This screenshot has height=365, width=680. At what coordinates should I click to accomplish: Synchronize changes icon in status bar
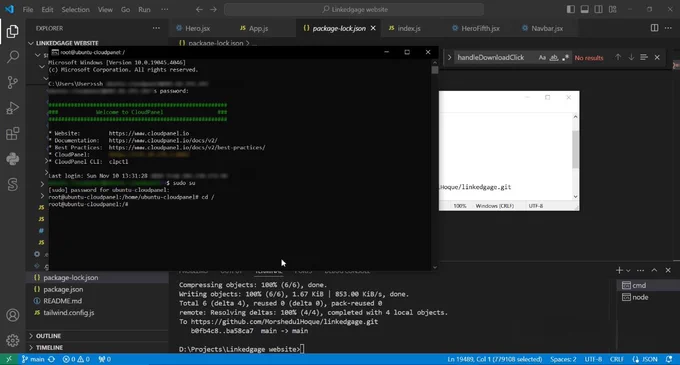pos(52,359)
